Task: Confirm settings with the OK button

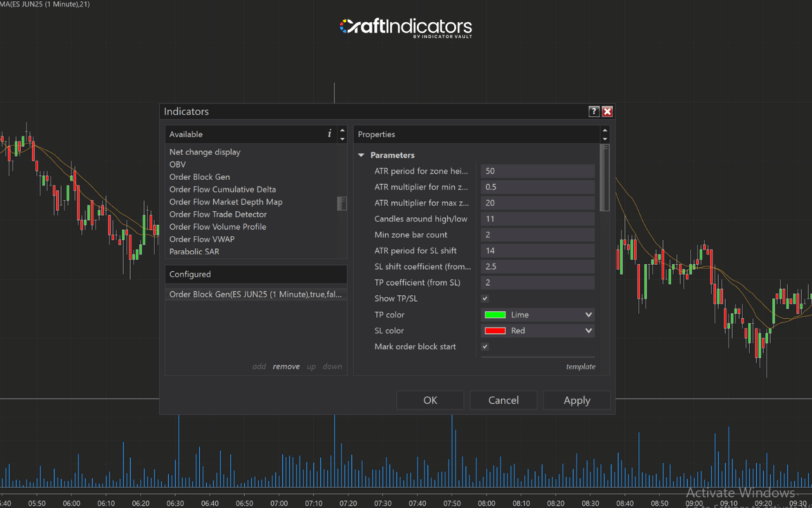Action: (430, 400)
